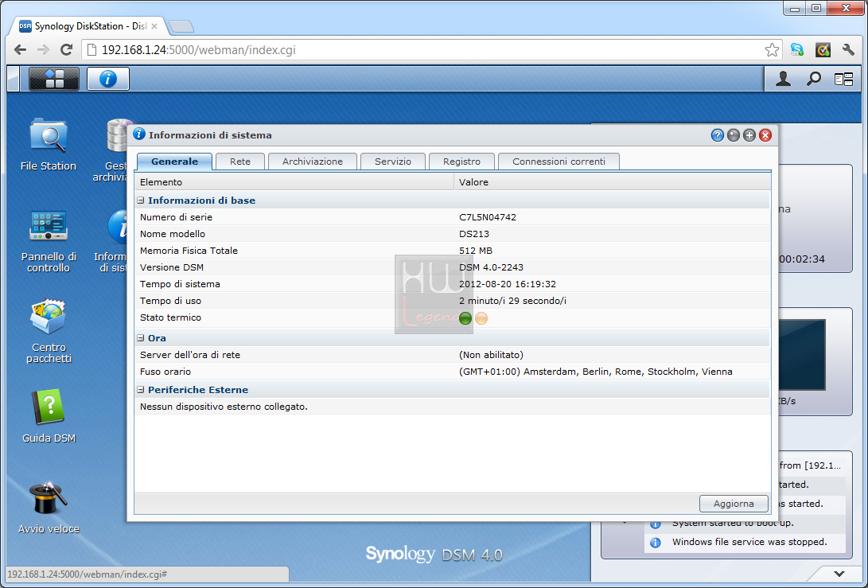Image resolution: width=868 pixels, height=588 pixels.
Task: Open the user account options icon
Action: point(783,80)
